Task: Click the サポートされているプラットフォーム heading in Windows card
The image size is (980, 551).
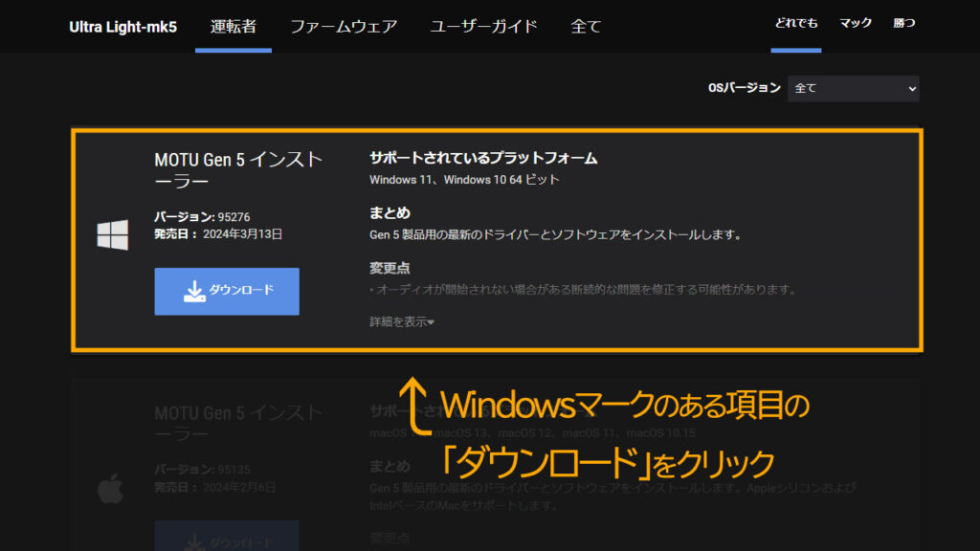Action: coord(483,158)
